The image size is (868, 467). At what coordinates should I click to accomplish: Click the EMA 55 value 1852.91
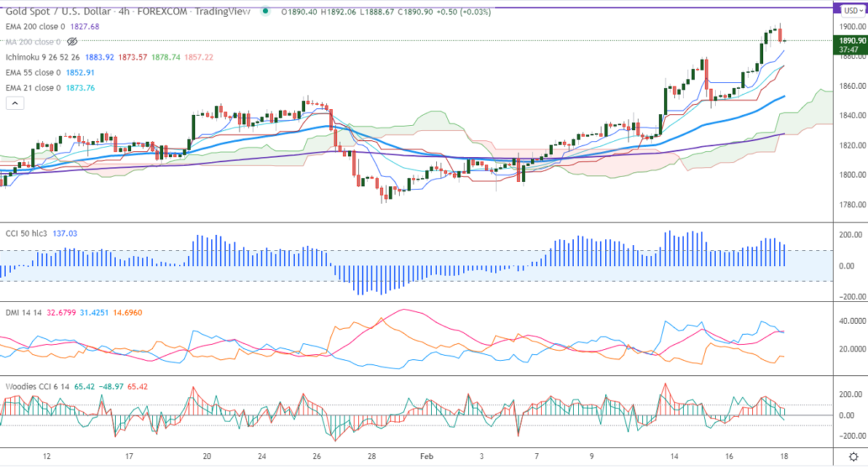(80, 73)
